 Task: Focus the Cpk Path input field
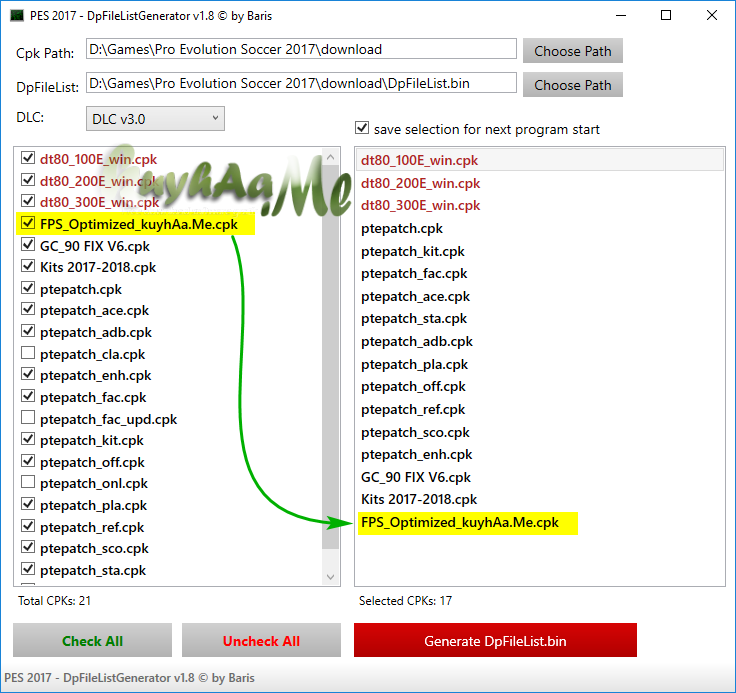301,49
